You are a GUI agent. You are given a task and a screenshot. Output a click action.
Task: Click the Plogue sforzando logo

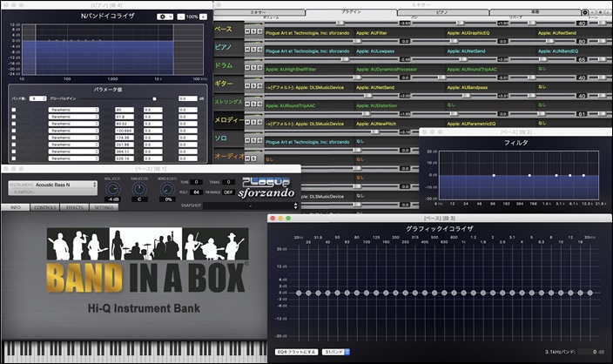266,188
